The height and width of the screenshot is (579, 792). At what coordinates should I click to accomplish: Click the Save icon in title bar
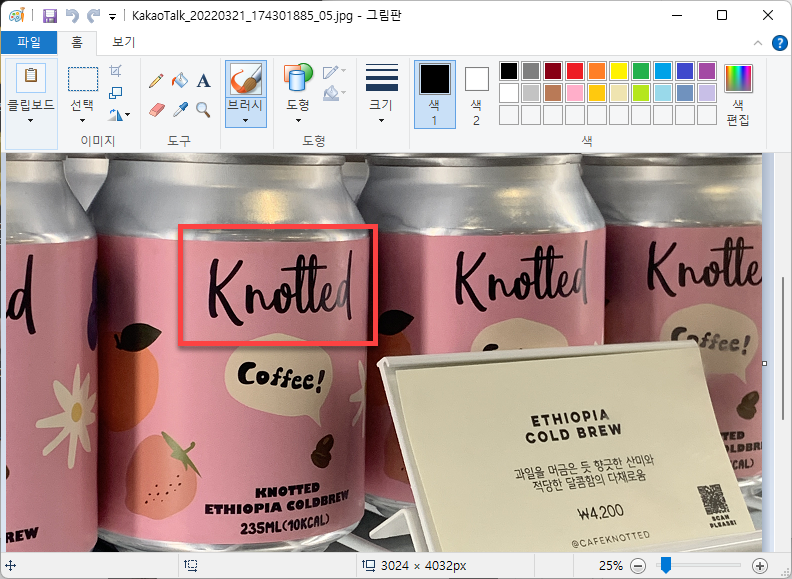point(50,16)
